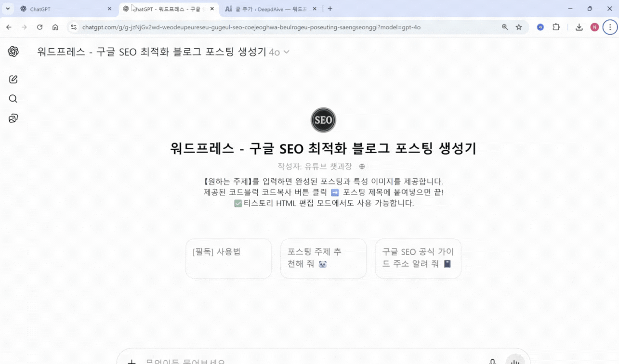
Task: Click the blue extension icon in toolbar
Action: [540, 27]
